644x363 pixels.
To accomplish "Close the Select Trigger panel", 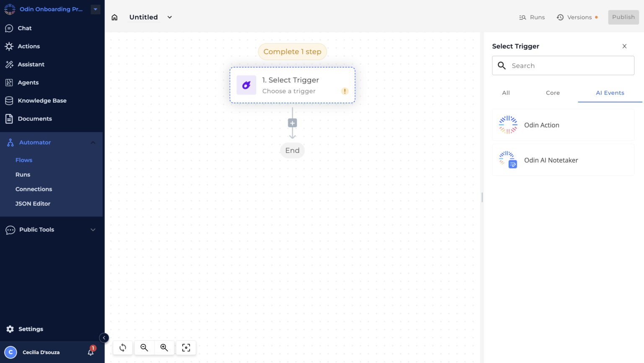I will 624,46.
